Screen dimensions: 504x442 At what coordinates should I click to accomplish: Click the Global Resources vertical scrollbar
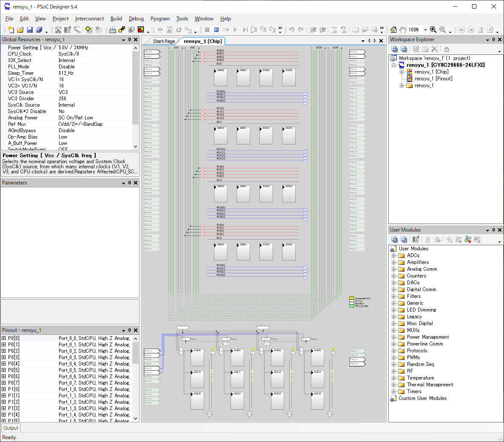(135, 97)
